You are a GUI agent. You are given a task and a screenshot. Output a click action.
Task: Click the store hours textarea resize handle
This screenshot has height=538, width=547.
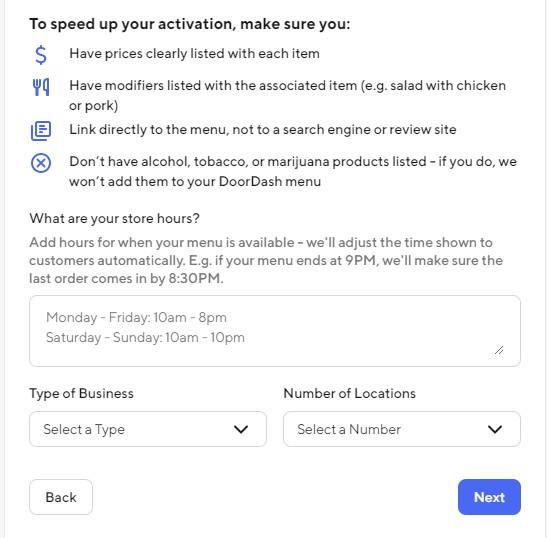pyautogui.click(x=499, y=350)
